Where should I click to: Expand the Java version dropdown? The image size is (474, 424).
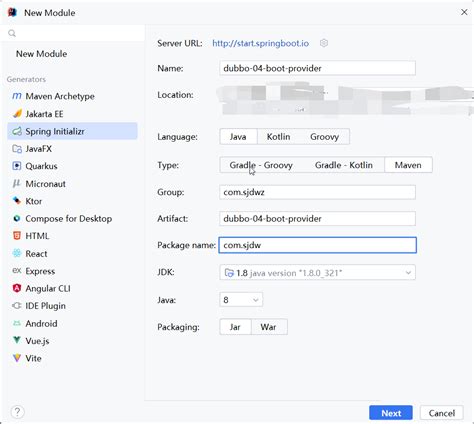click(x=241, y=300)
